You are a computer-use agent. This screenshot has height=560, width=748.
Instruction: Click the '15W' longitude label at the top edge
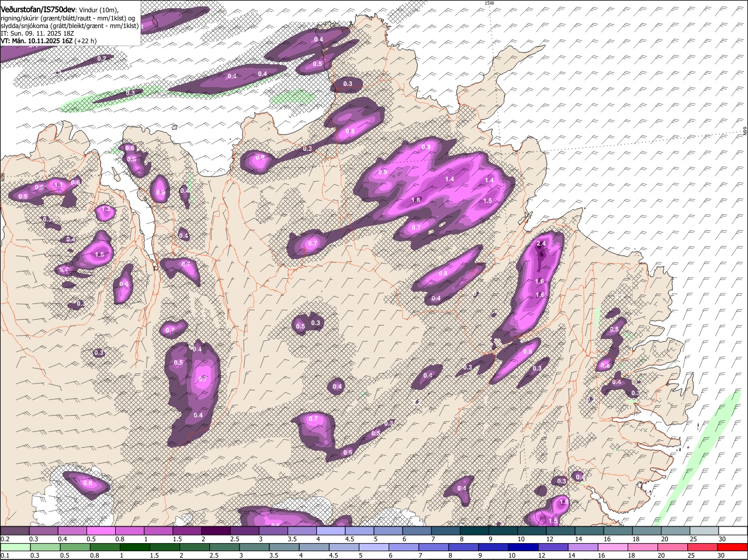tap(489, 3)
